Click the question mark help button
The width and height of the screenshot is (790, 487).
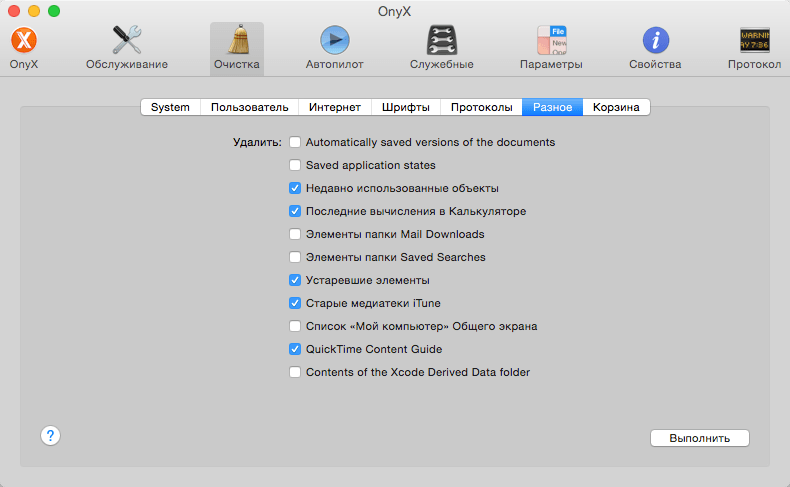50,436
